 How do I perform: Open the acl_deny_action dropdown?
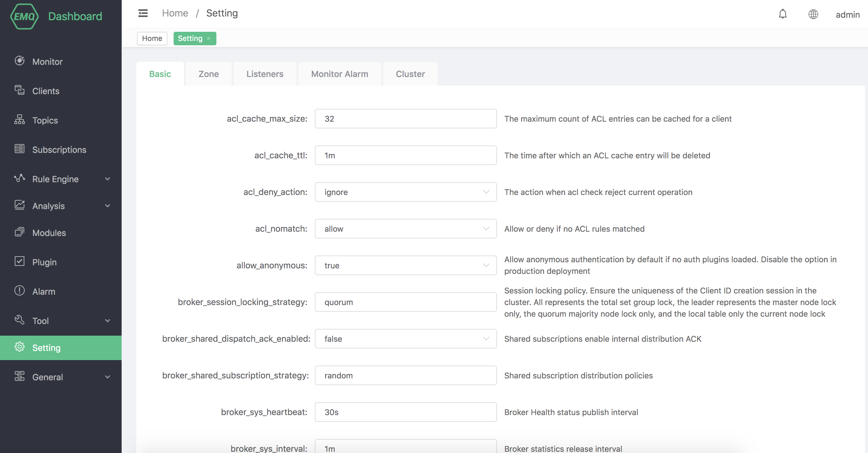tap(406, 192)
